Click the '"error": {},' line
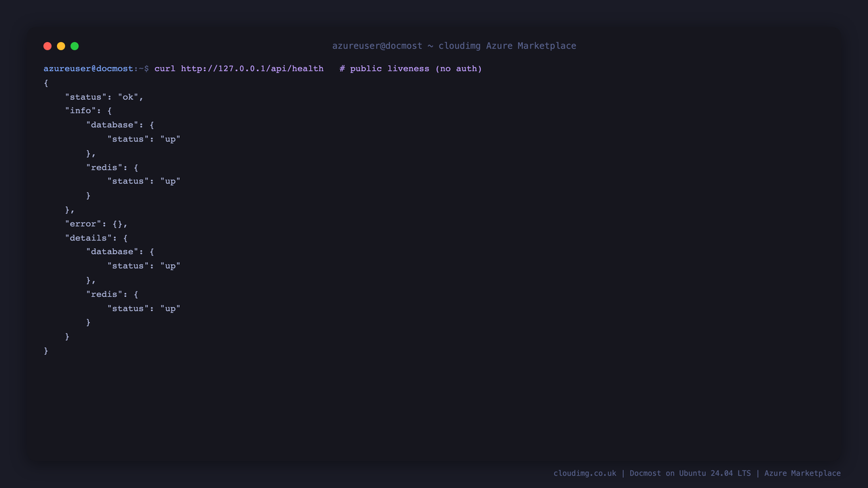The image size is (868, 488). pyautogui.click(x=96, y=224)
